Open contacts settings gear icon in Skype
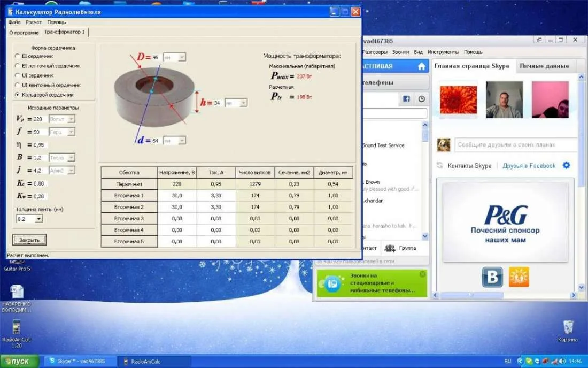Image resolution: width=588 pixels, height=368 pixels. click(566, 165)
